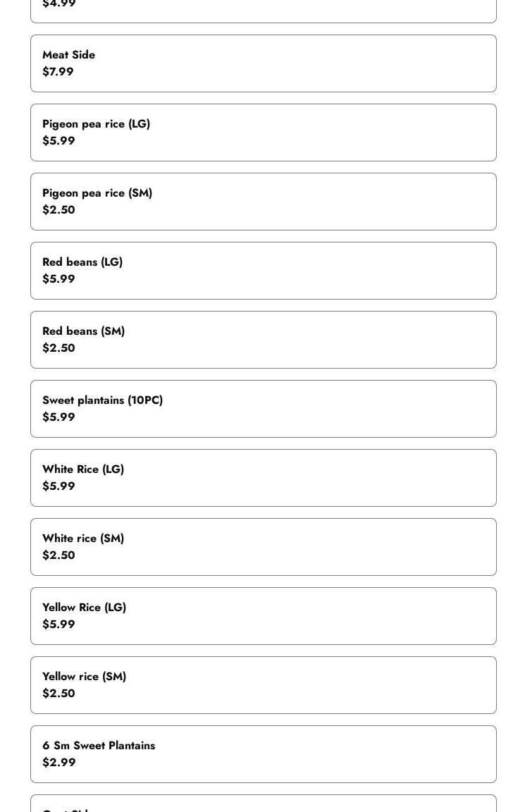Click $5.99 price under White Rice (LG)

58,486
